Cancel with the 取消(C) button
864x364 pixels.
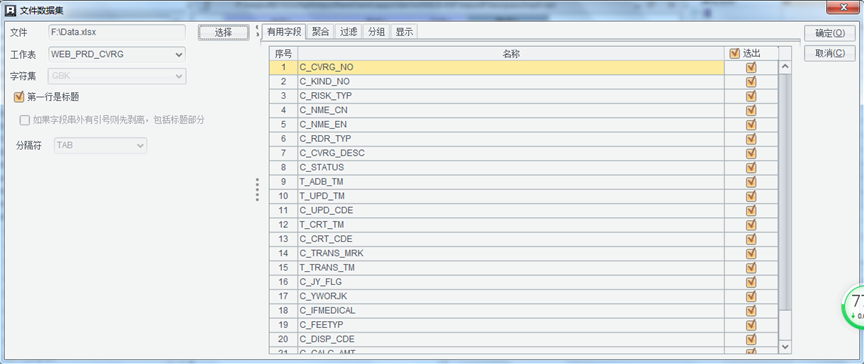click(830, 53)
